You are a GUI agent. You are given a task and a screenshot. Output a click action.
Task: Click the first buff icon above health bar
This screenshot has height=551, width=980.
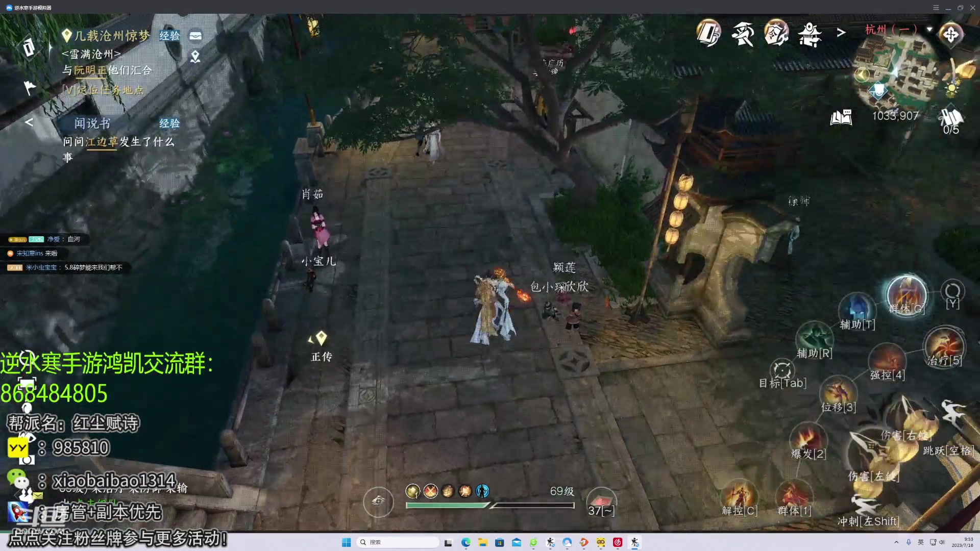[x=413, y=491]
